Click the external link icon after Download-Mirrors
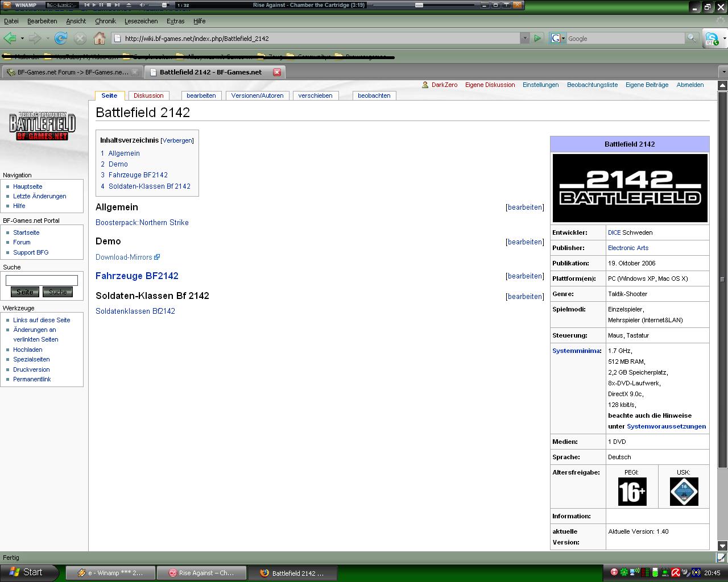728x582 pixels. (157, 257)
